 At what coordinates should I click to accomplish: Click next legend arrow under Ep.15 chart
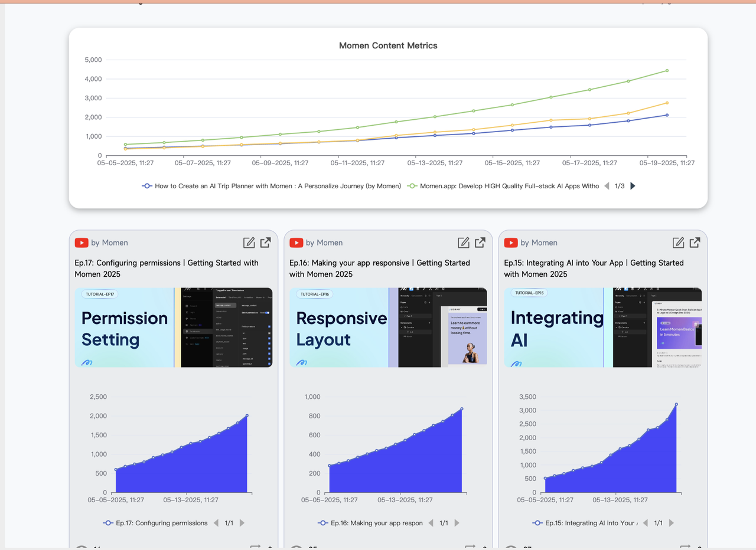click(671, 523)
